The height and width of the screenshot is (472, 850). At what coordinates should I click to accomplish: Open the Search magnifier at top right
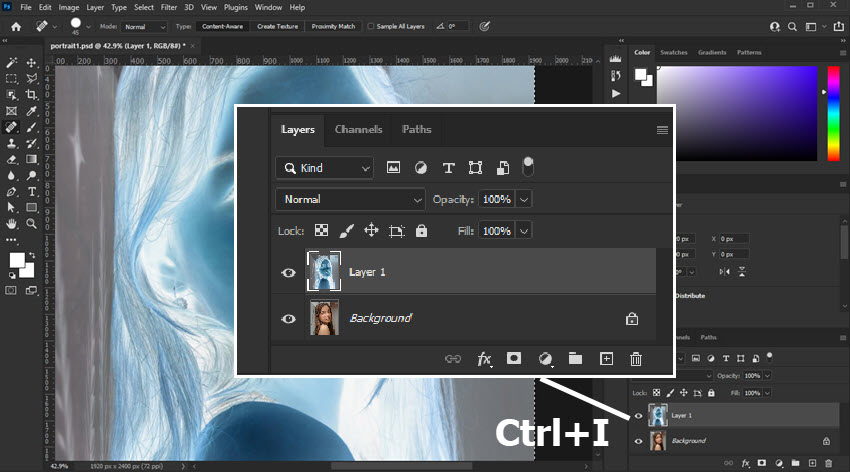(792, 27)
